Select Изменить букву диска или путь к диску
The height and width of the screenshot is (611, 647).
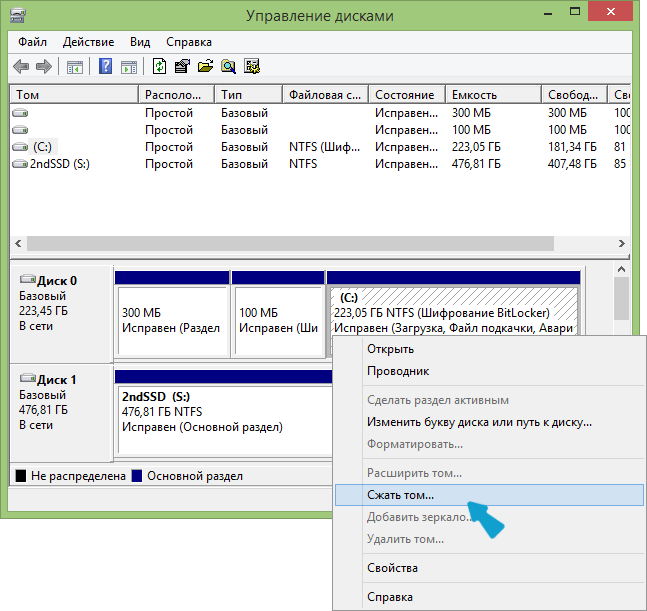point(489,422)
